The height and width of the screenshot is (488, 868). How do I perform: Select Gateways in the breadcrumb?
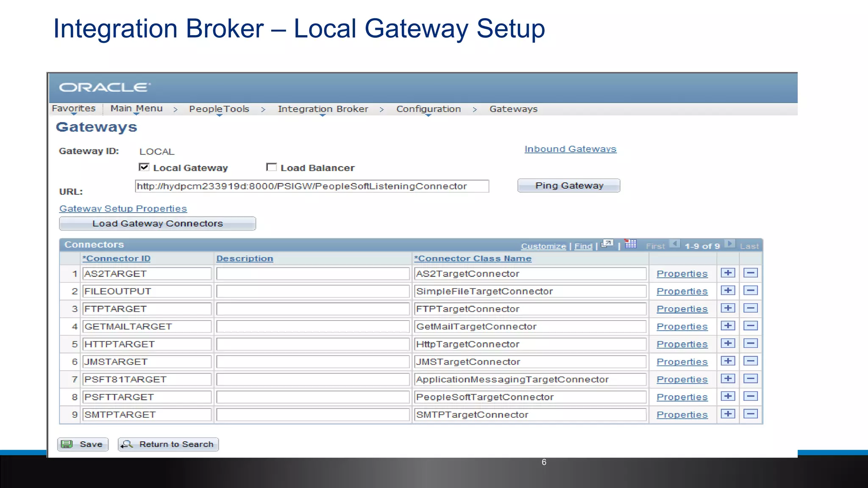pos(513,109)
